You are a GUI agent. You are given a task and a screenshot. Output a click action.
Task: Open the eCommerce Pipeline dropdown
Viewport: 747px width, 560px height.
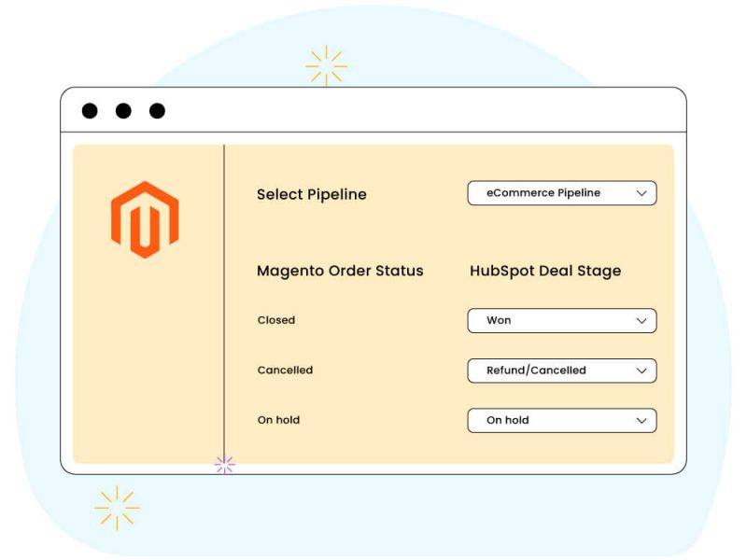coord(560,193)
